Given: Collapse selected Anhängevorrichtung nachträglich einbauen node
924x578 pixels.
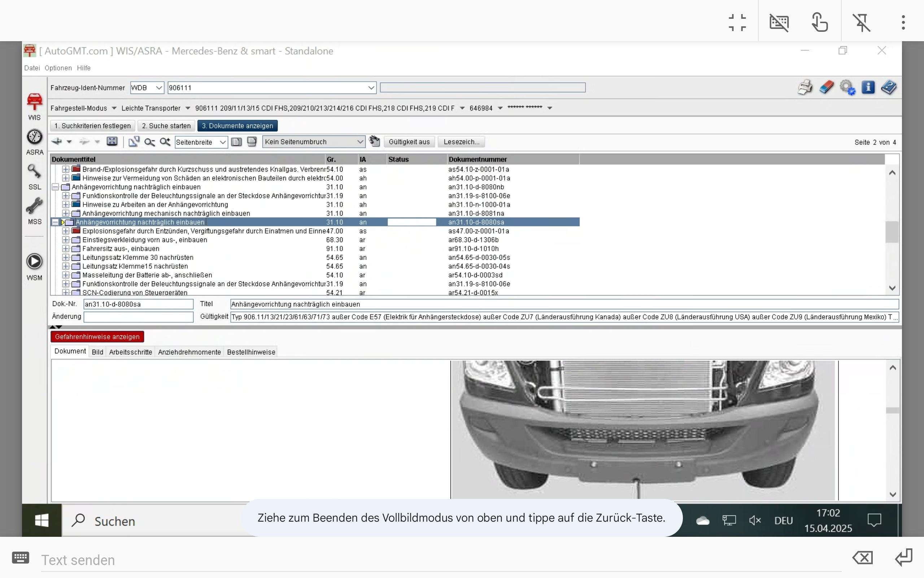Looking at the screenshot, I should (x=55, y=222).
